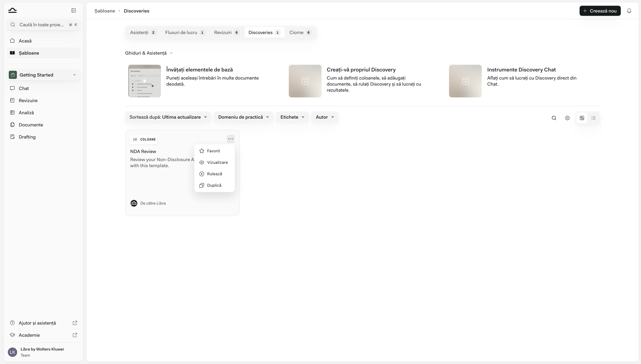Choose Rulează from the context menu
Screen dimensions: 641x364
[214, 174]
